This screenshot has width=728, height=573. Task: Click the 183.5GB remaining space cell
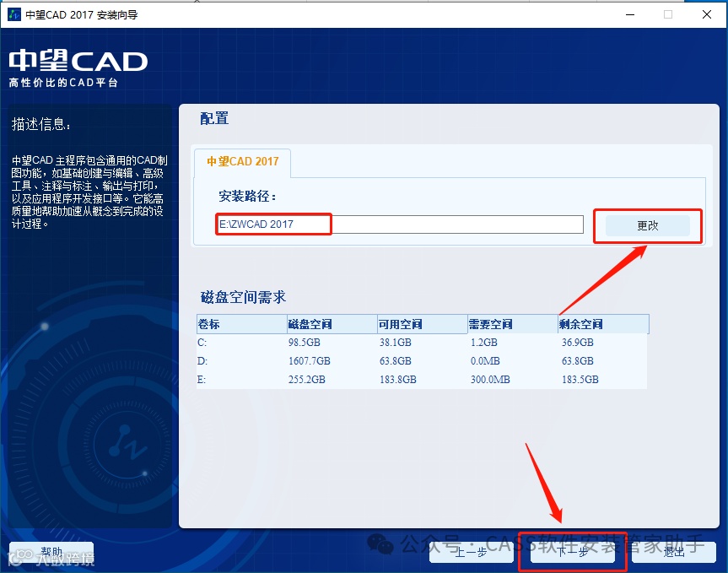point(580,380)
